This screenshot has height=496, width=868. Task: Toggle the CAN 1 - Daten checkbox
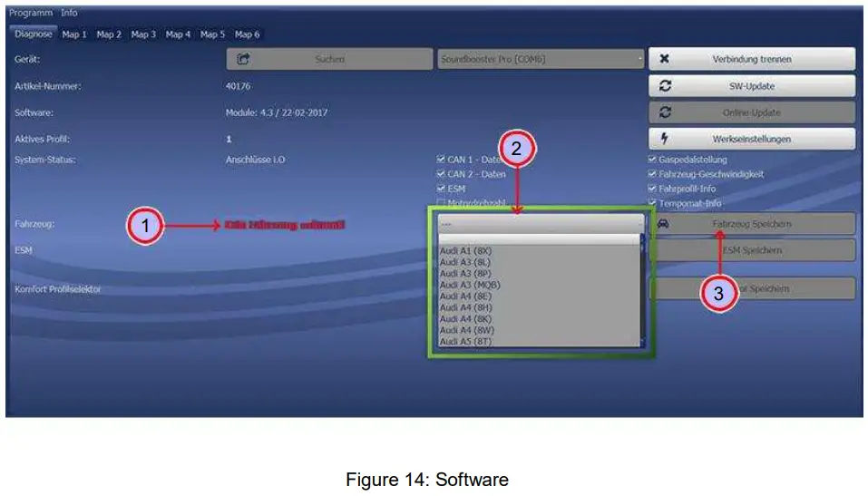point(441,160)
